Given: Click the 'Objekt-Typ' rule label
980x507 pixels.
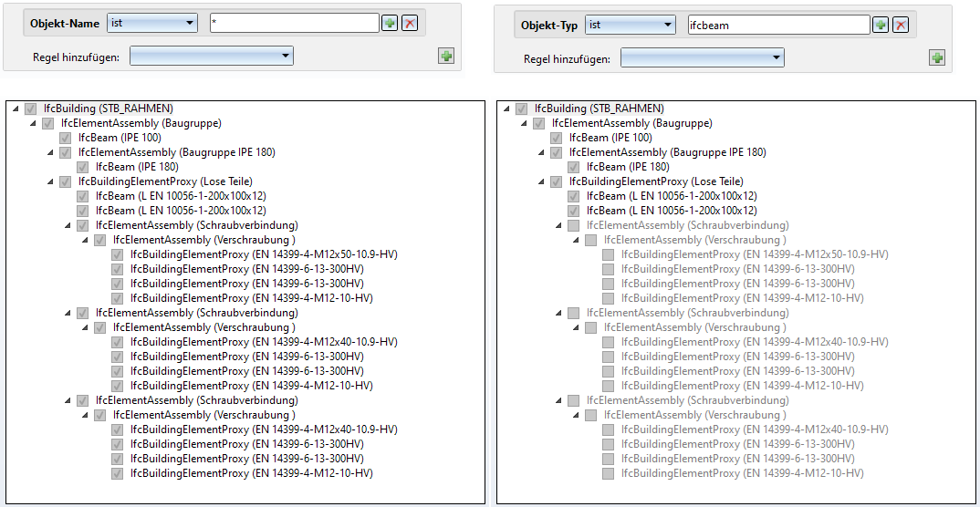Looking at the screenshot, I should click(548, 26).
